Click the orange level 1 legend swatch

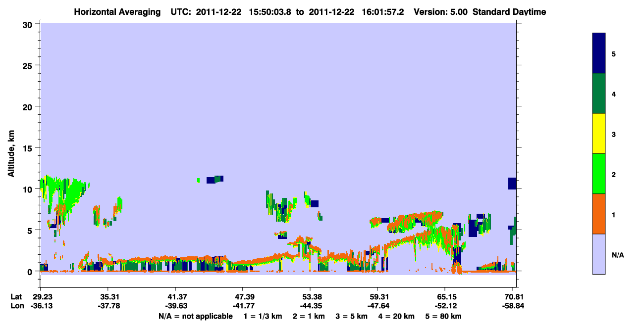(x=599, y=214)
